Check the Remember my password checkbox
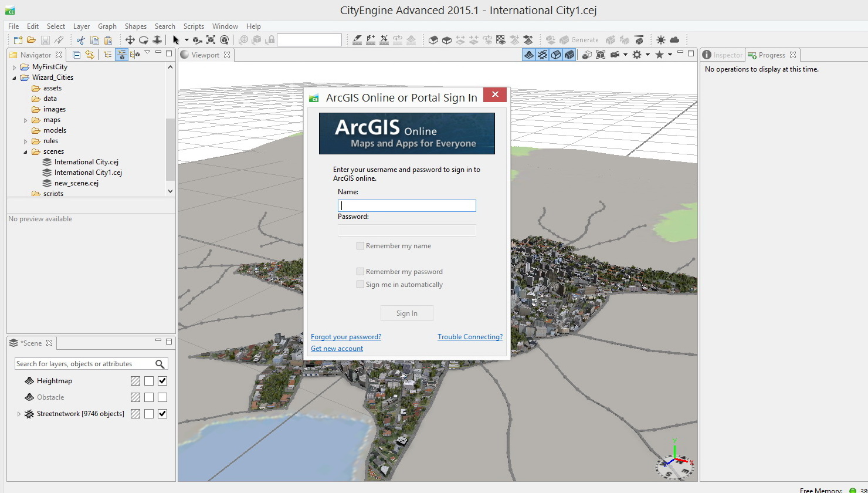This screenshot has height=493, width=868. 360,272
